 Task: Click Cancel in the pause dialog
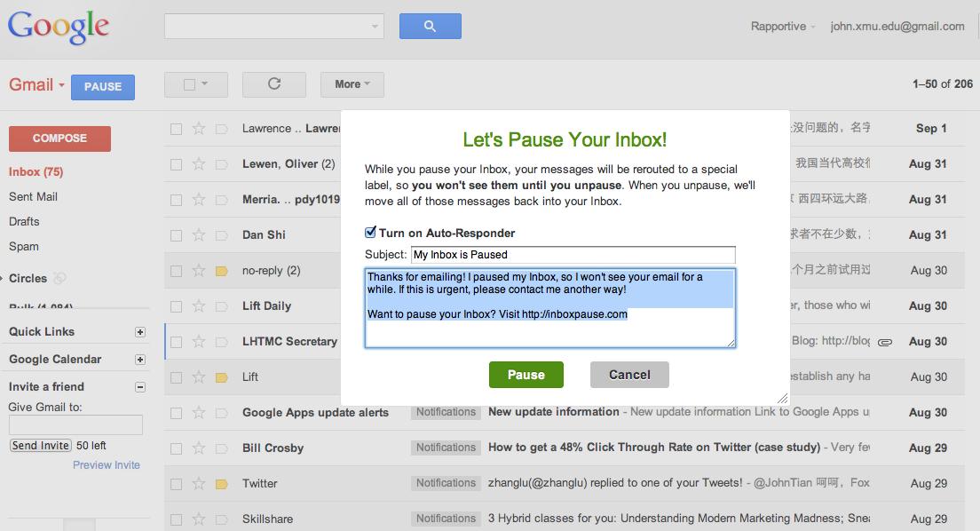pos(629,375)
